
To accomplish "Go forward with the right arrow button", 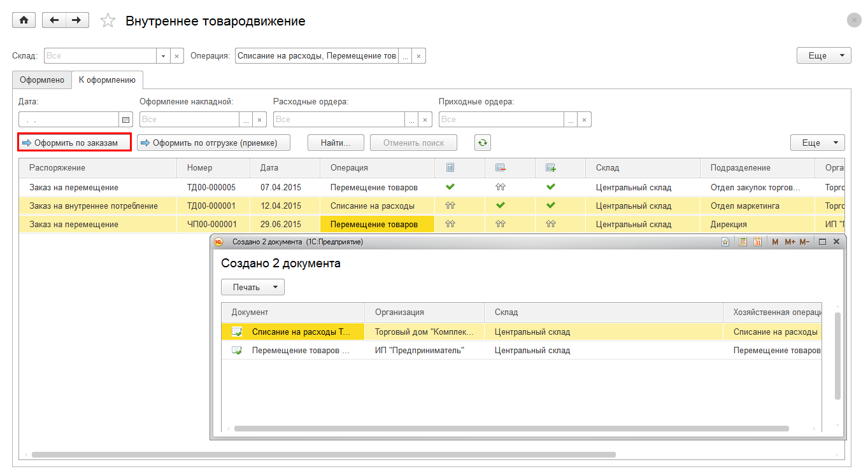I will (76, 20).
